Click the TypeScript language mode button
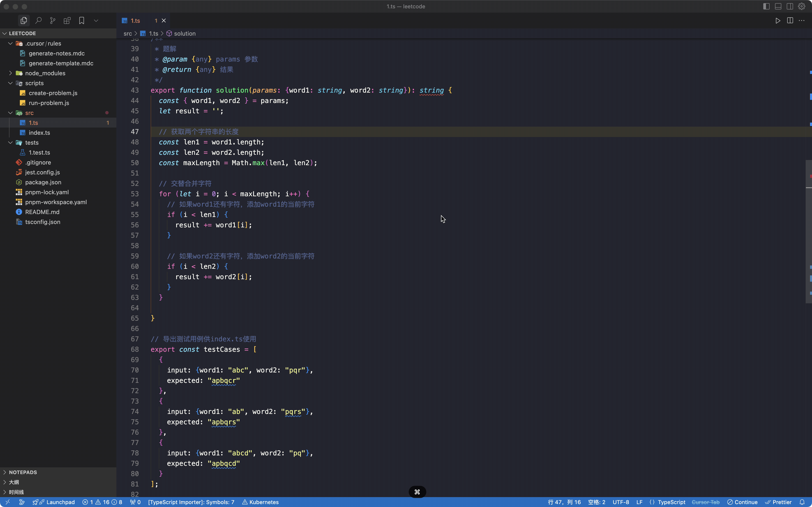 click(x=671, y=502)
